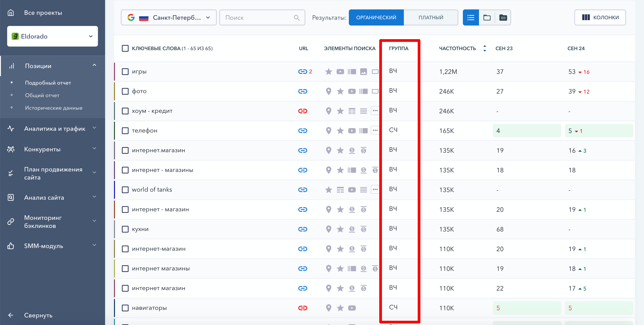Show more search elements for world of tanks
Image resolution: width=644 pixels, height=325 pixels.
click(x=375, y=189)
